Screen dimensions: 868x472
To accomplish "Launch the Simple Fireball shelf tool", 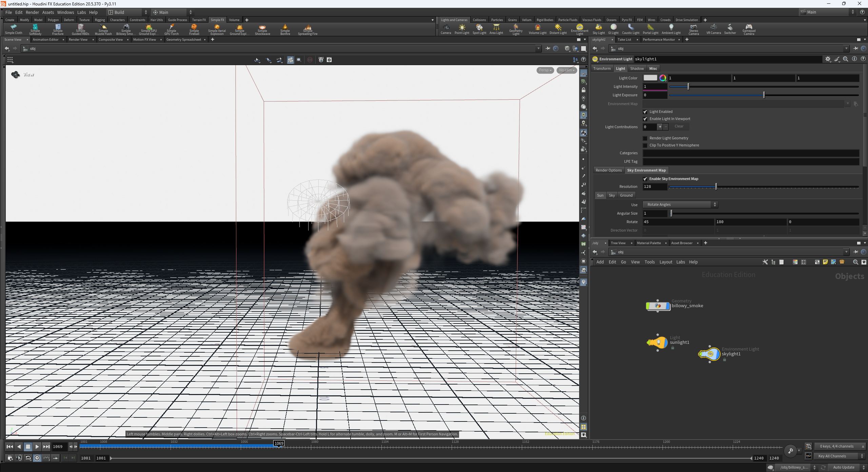I will (194, 29).
